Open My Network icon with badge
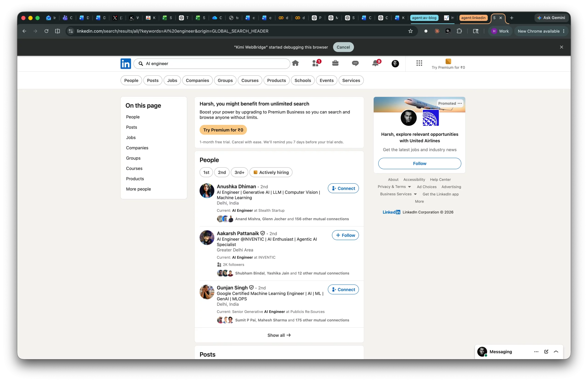The image size is (588, 382). [316, 63]
